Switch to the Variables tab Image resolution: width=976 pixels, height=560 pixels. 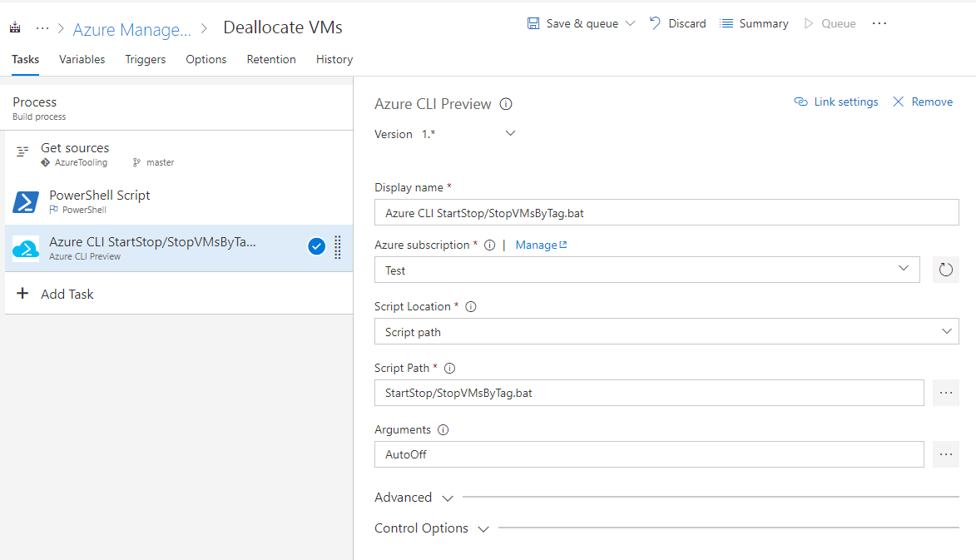pyautogui.click(x=82, y=59)
